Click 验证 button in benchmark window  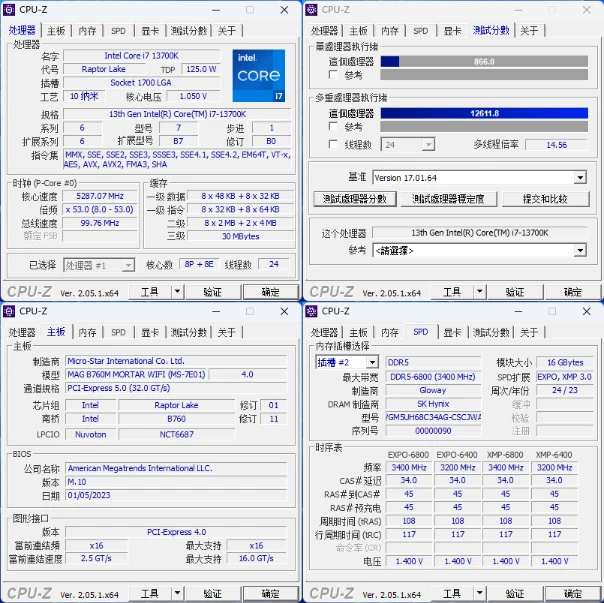(x=515, y=292)
